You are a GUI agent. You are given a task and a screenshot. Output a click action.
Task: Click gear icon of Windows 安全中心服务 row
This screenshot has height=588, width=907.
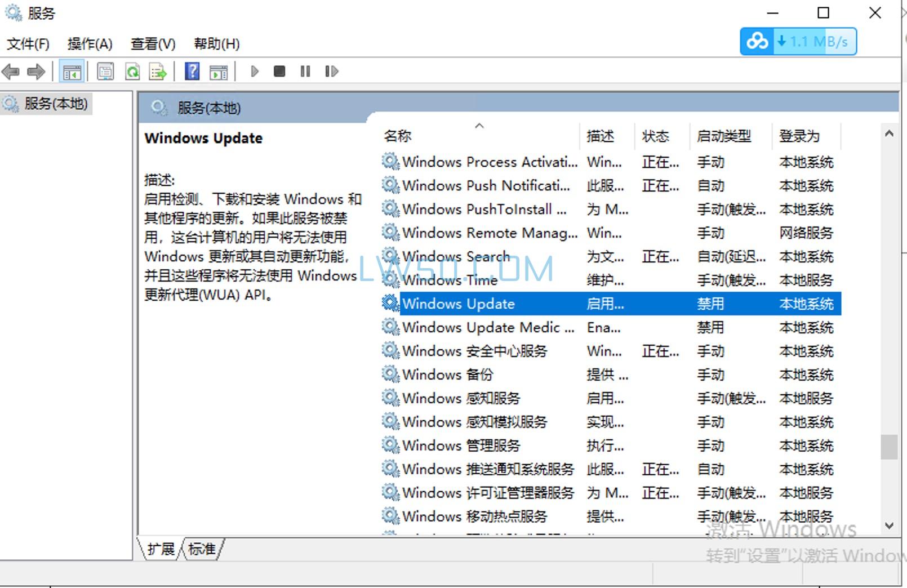[390, 350]
